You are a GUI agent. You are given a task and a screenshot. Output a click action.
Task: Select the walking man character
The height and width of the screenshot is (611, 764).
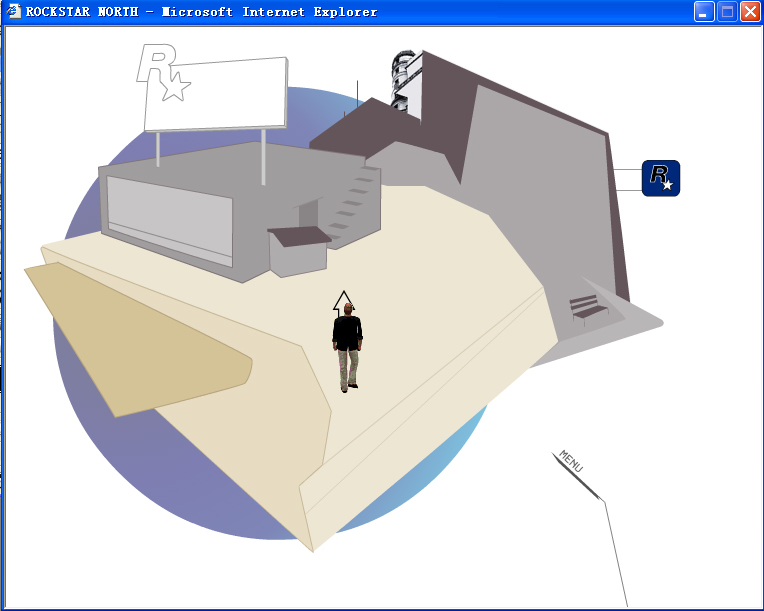347,347
